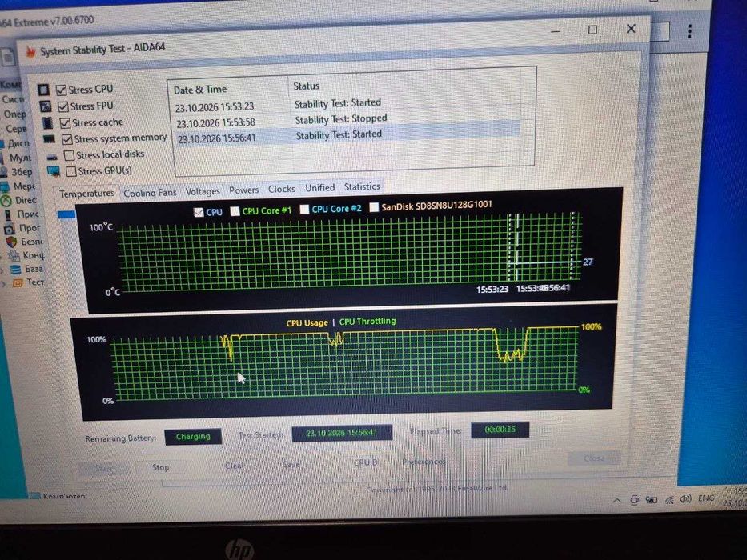Open the Voltages tab
747x560 pixels.
(x=203, y=191)
